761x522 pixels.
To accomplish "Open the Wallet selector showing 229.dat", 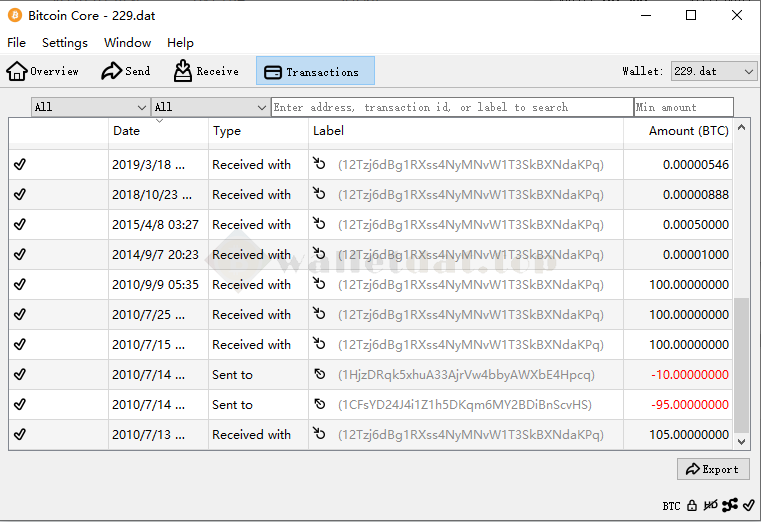I will [713, 71].
